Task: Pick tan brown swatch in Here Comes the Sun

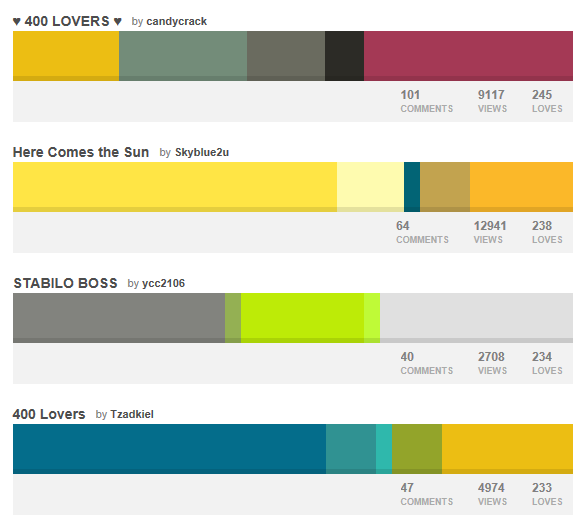Action: click(x=445, y=187)
